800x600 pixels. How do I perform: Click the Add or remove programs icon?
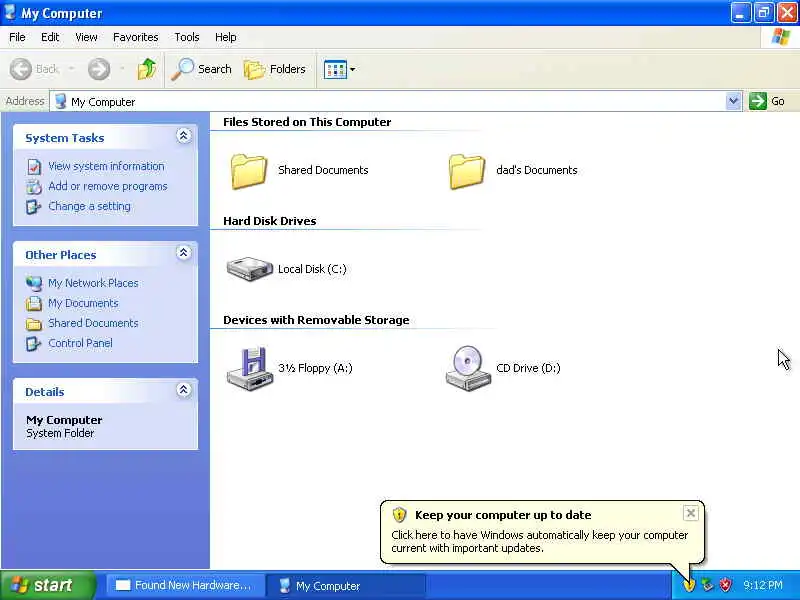(34, 187)
